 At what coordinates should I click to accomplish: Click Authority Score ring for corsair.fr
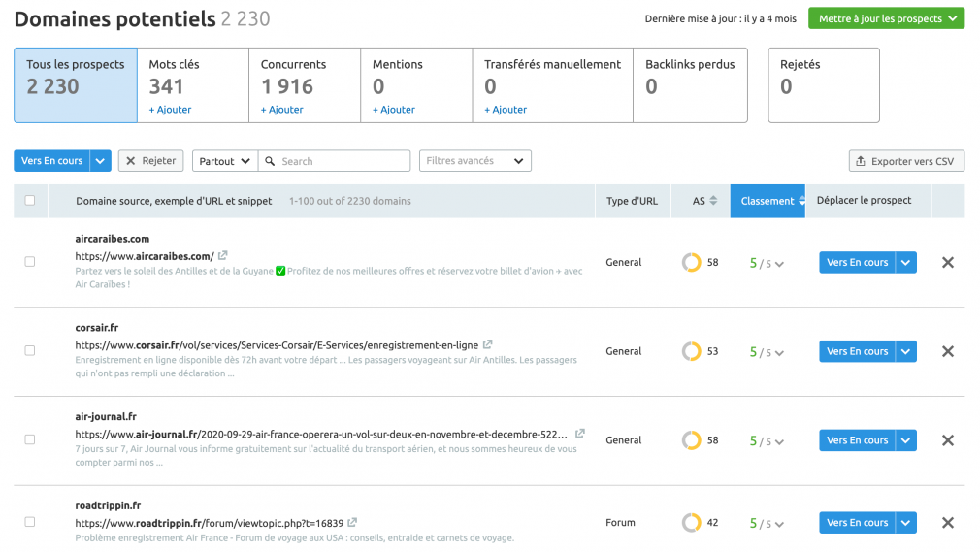[691, 351]
